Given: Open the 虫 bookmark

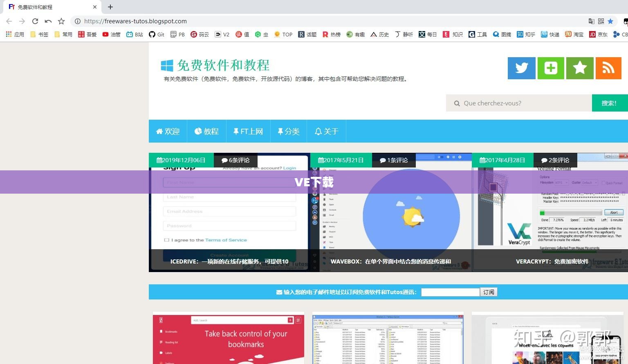Looking at the screenshot, I should click(262, 34).
